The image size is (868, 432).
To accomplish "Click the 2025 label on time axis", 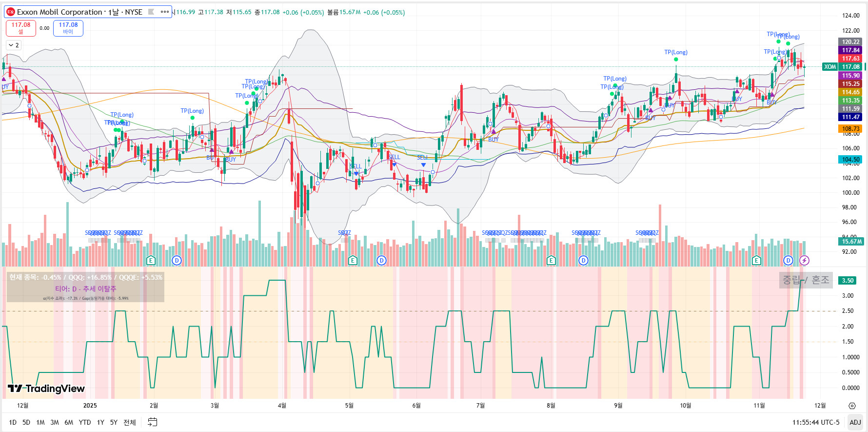I will [x=90, y=406].
